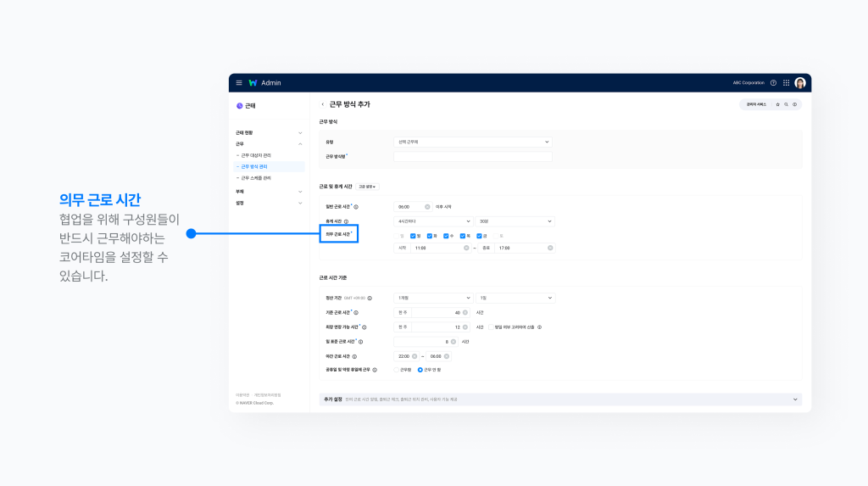The height and width of the screenshot is (486, 868).
Task: Click the user profile avatar
Action: pos(799,83)
